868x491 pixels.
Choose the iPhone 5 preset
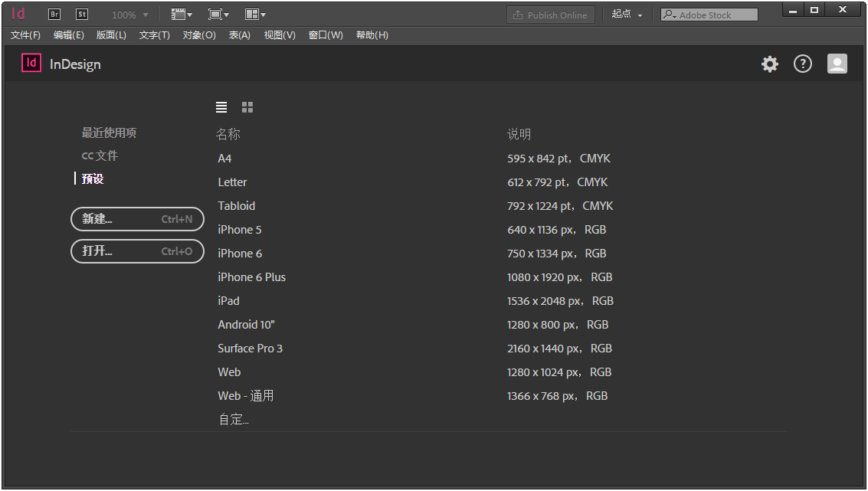tap(240, 230)
